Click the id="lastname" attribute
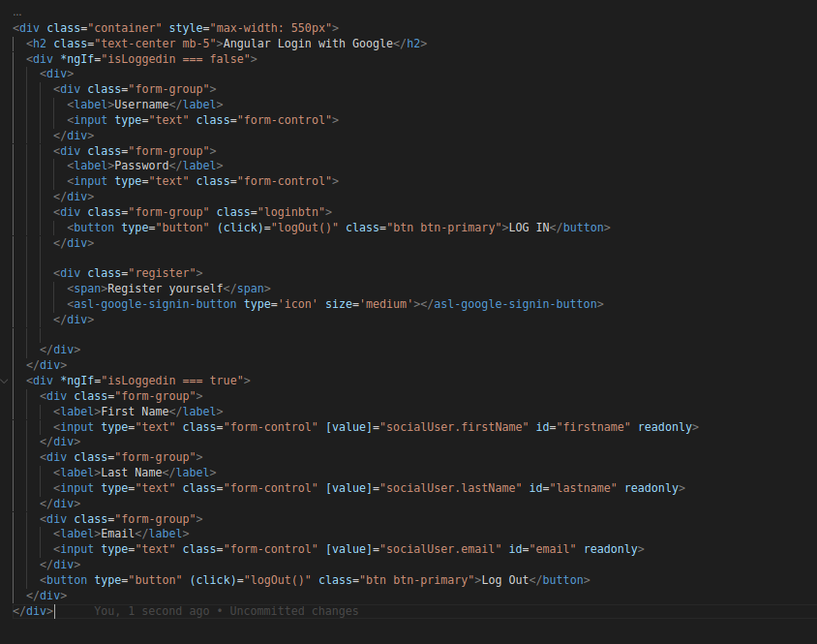This screenshot has width=817, height=644. tap(573, 488)
